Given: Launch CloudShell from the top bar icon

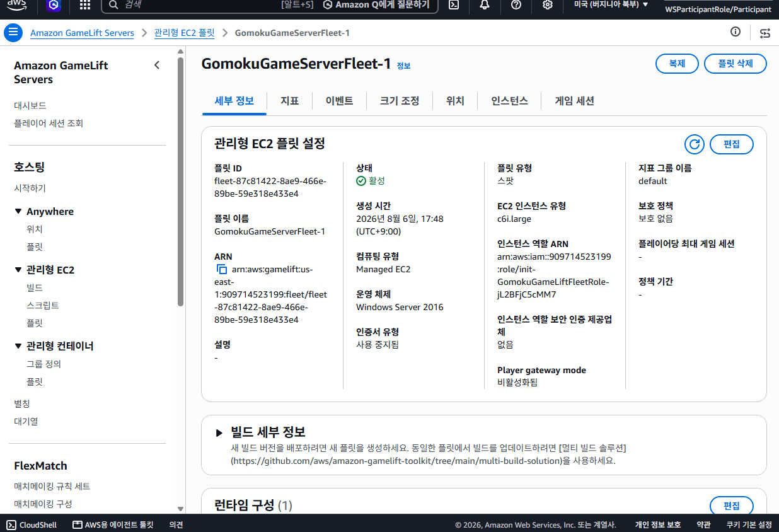Looking at the screenshot, I should [453, 5].
